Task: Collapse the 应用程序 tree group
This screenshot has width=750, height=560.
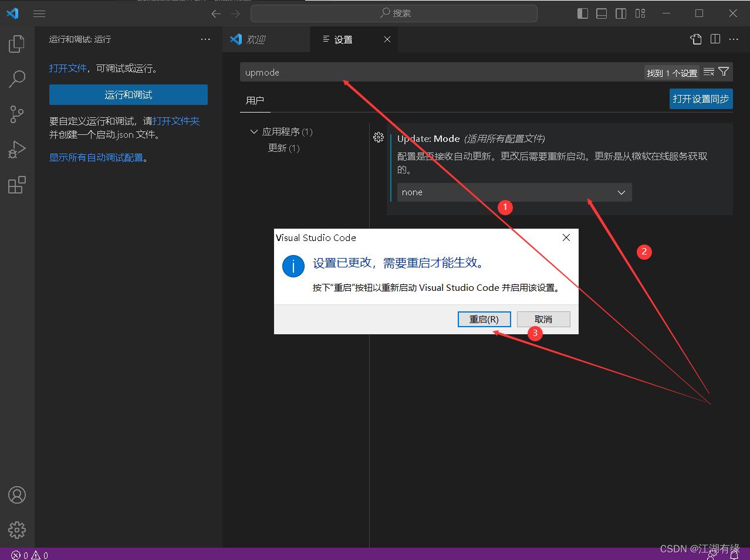Action: (254, 132)
